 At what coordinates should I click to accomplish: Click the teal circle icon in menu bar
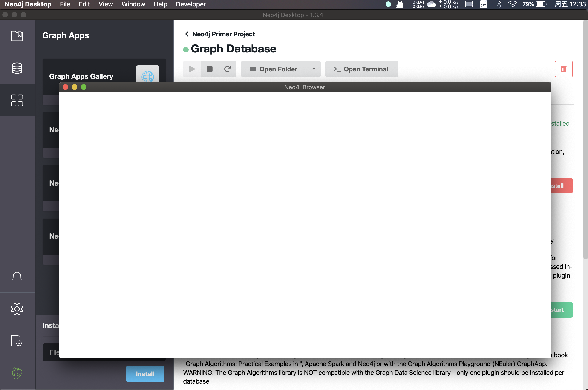click(x=388, y=4)
